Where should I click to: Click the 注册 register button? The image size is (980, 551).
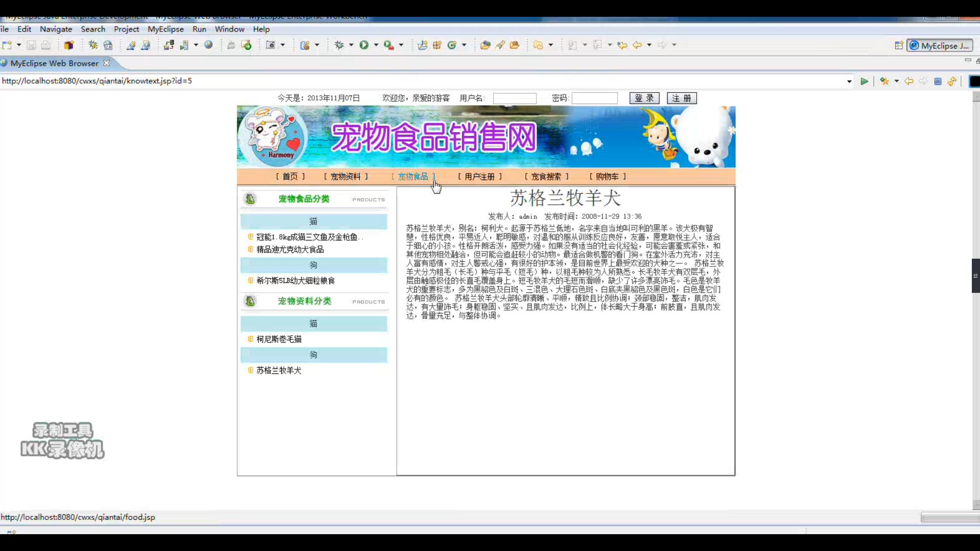(681, 98)
